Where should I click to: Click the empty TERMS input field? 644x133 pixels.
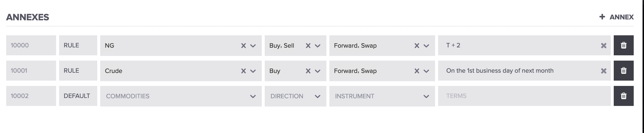pyautogui.click(x=523, y=96)
